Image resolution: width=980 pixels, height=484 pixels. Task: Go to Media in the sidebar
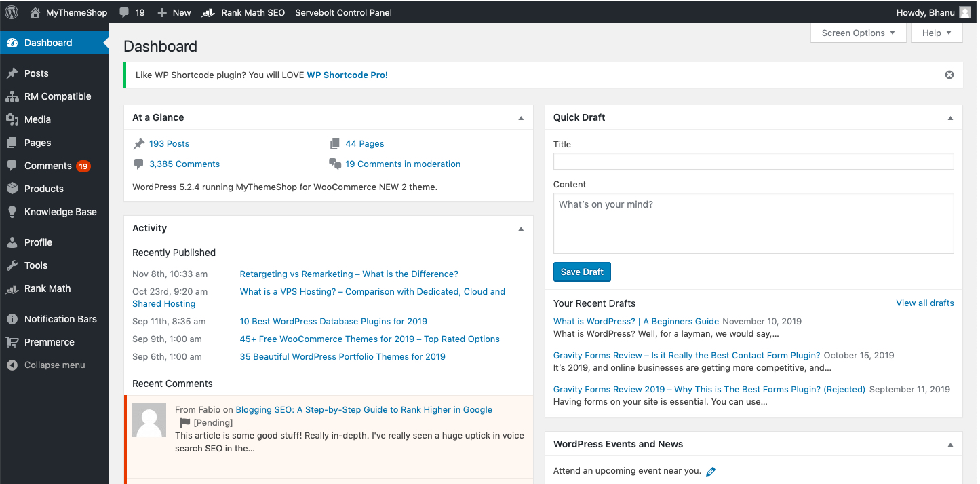[x=54, y=119]
